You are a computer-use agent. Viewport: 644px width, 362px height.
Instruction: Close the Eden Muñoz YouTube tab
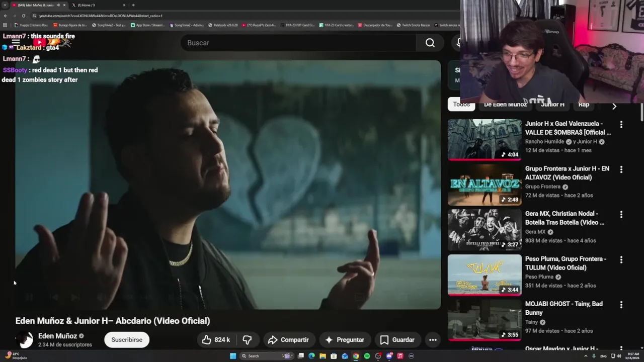pos(64,5)
